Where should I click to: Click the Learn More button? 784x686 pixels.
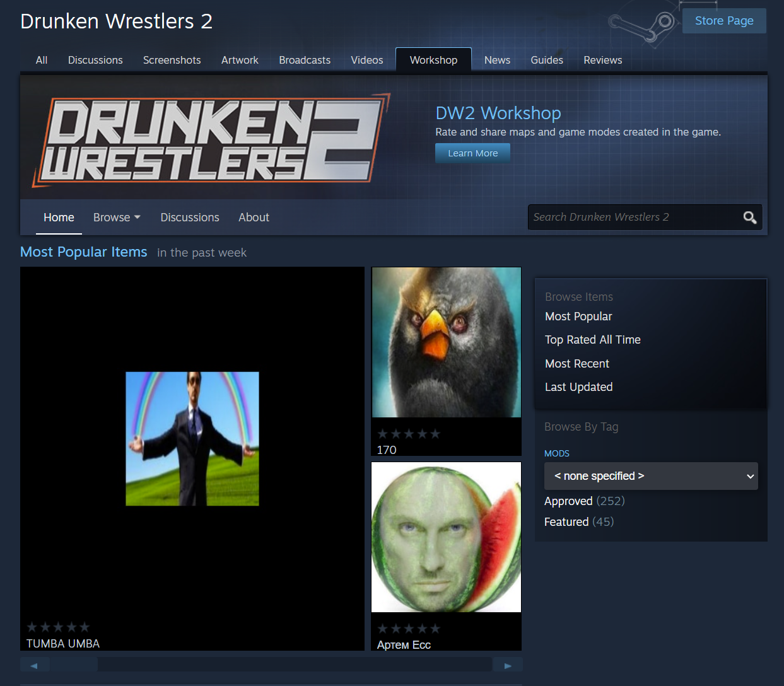472,153
